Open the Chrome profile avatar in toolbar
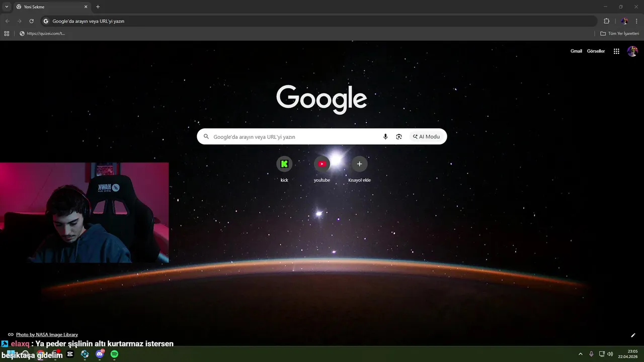644x362 pixels. [x=624, y=21]
